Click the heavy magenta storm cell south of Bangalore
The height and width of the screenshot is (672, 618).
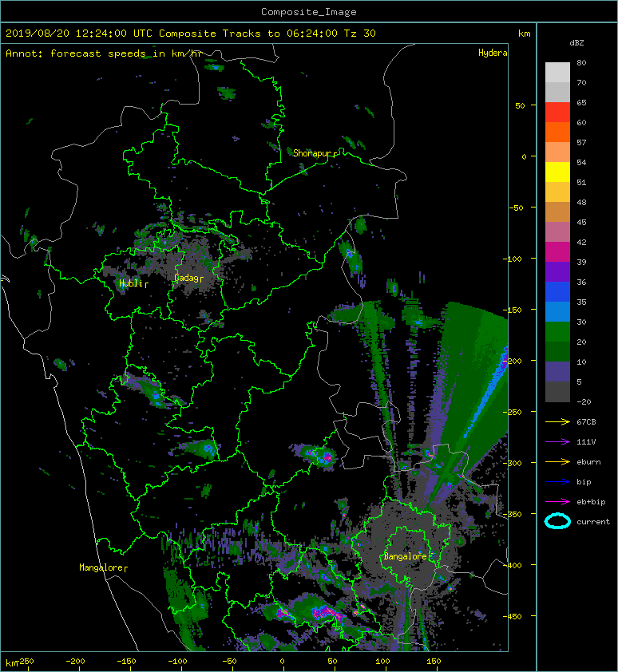[327, 613]
